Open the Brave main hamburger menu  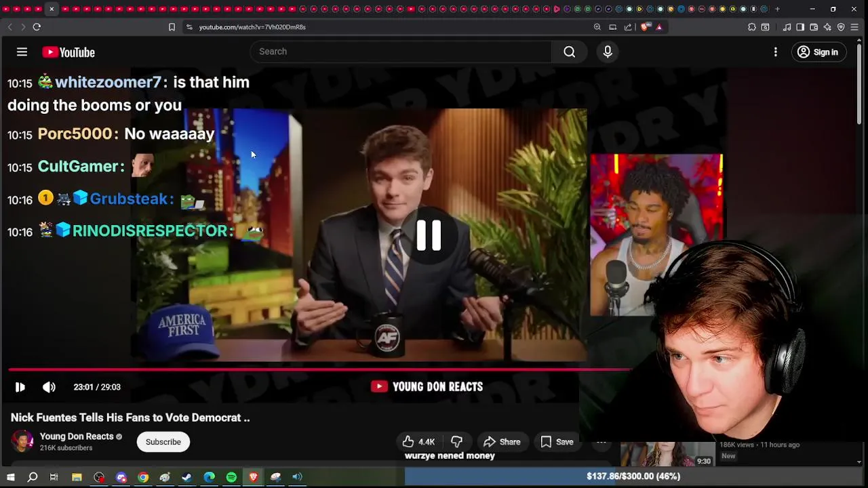tap(856, 27)
